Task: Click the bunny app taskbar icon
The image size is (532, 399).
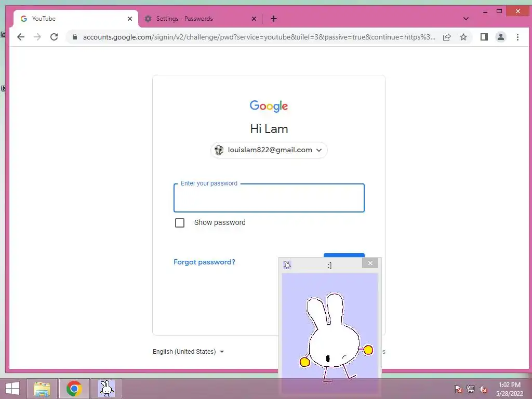Action: [x=107, y=389]
